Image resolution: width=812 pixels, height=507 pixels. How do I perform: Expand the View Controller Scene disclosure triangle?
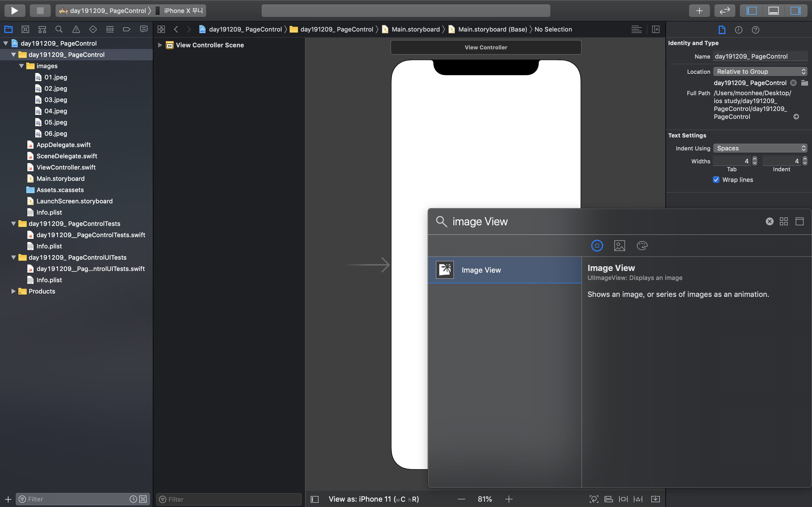160,45
